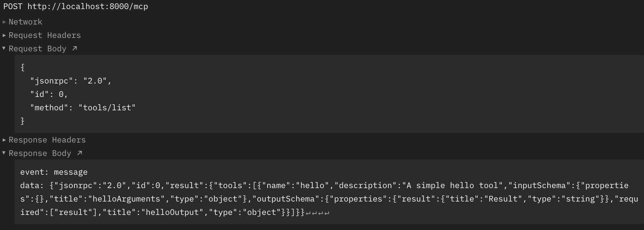Open Request Body with its arrow icon
This screenshot has width=644, height=230.
pyautogui.click(x=75, y=49)
